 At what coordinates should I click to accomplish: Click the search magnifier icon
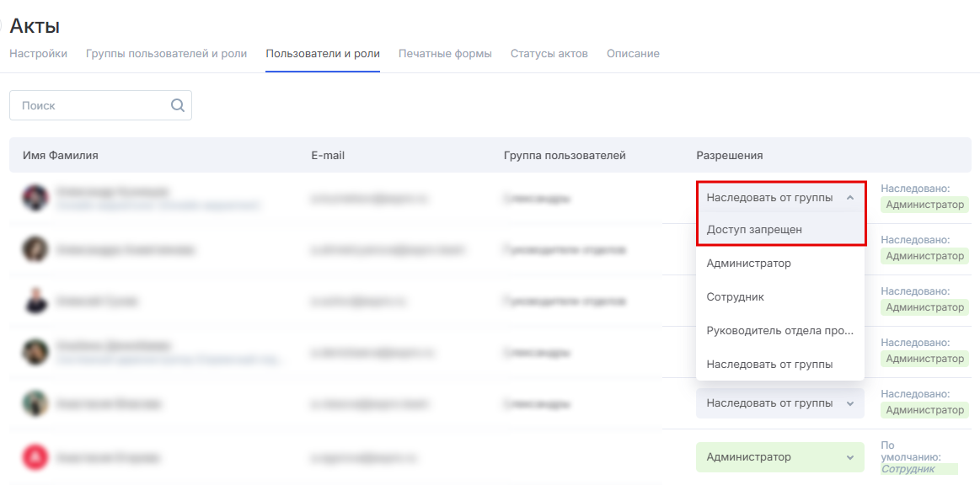[177, 105]
